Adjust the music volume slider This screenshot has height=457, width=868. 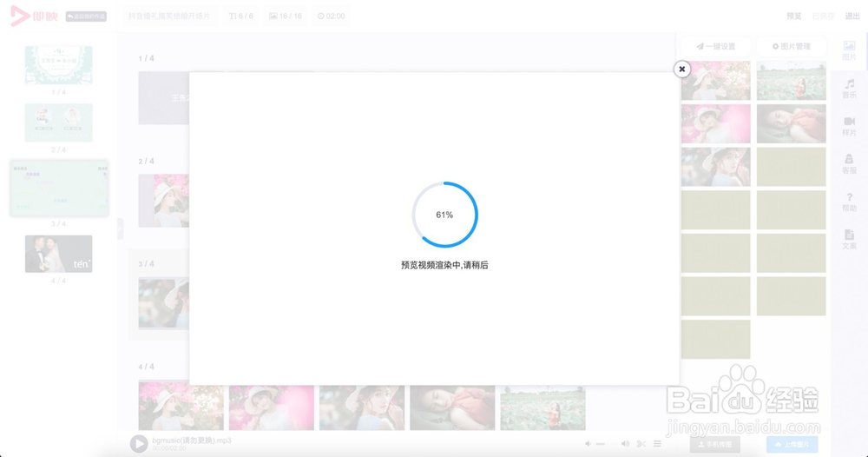(x=601, y=444)
